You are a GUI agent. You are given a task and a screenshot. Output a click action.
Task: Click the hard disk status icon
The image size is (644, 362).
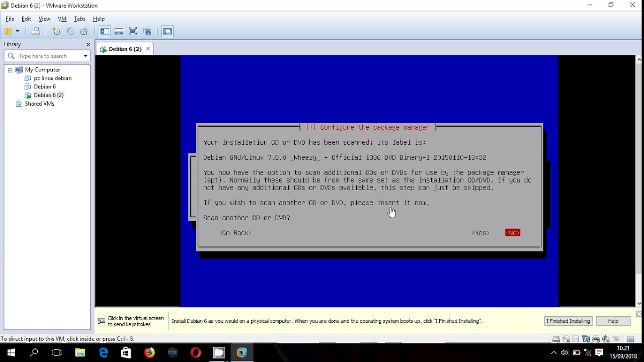(556, 339)
